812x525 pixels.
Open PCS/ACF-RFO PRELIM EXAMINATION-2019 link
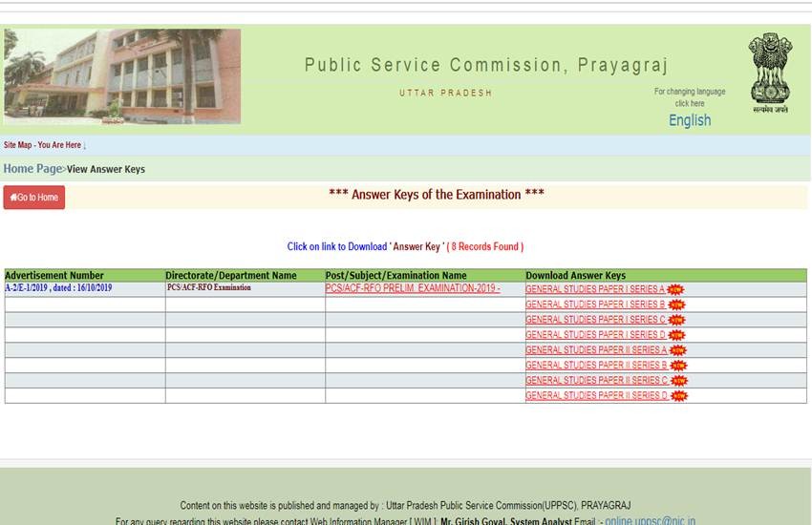pyautogui.click(x=412, y=288)
